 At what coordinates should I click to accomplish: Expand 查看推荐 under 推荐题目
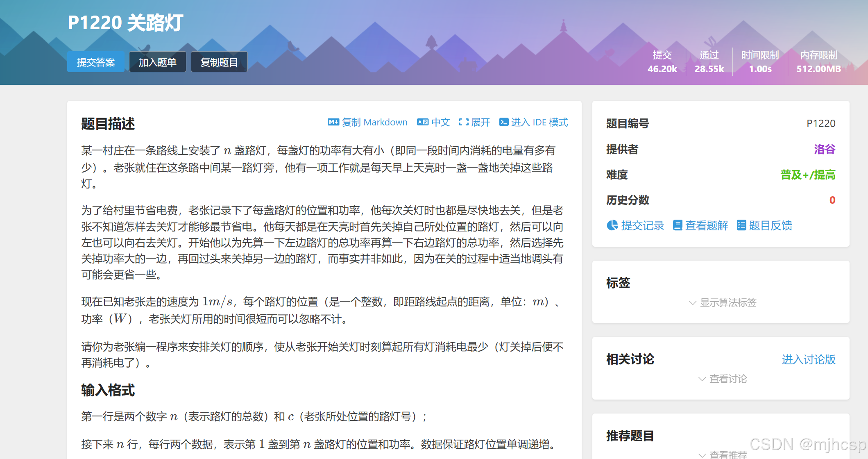[x=723, y=454]
